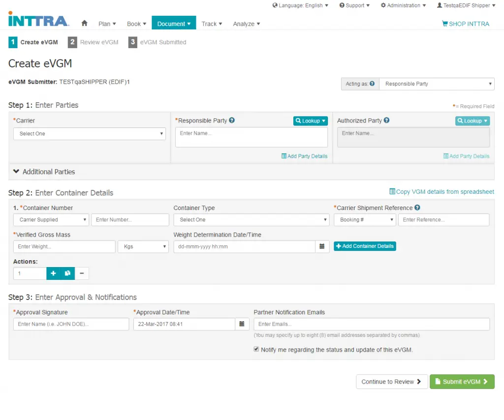Image resolution: width=504 pixels, height=420 pixels.
Task: Focus the container Enter Number field
Action: click(130, 220)
